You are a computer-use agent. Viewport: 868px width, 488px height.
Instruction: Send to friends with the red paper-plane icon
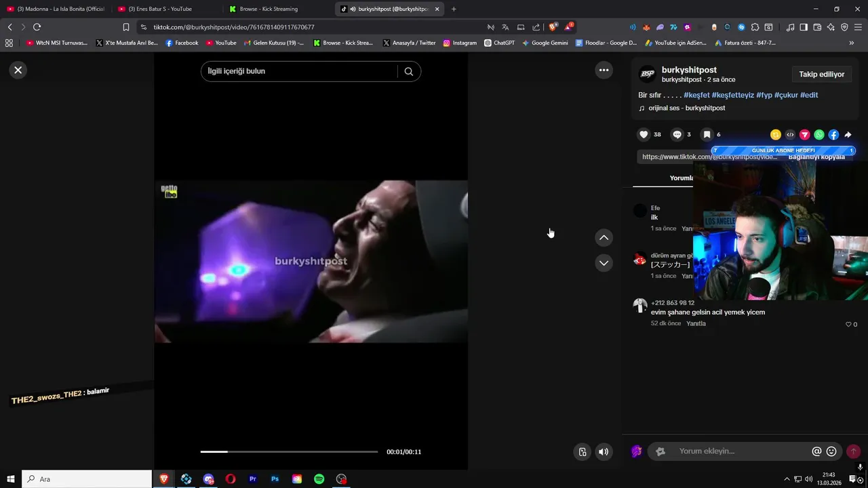(805, 135)
